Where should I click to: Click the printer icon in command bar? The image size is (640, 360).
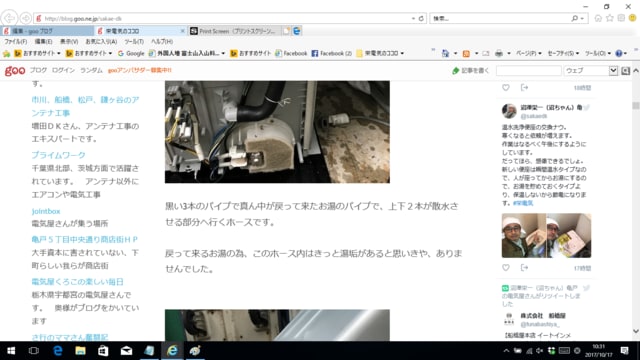pos(499,53)
